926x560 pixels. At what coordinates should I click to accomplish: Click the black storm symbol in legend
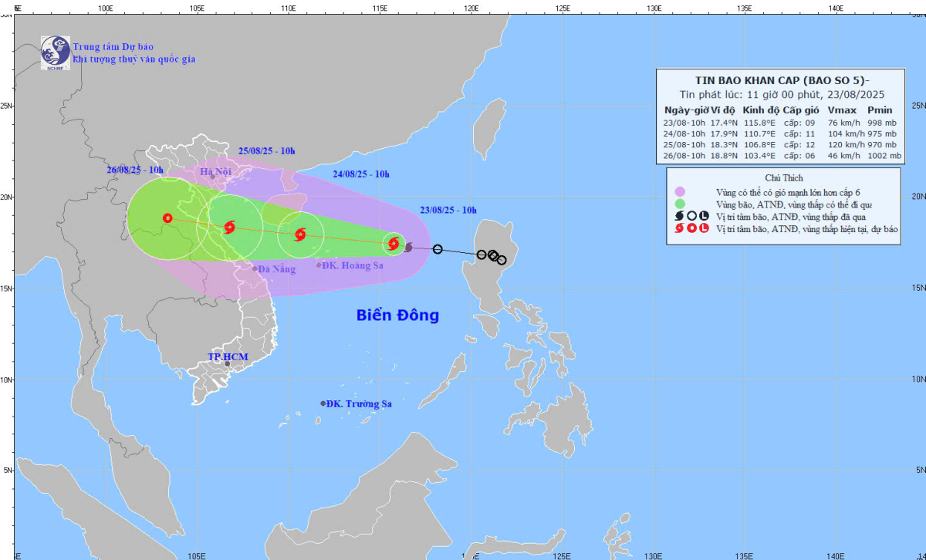[680, 217]
